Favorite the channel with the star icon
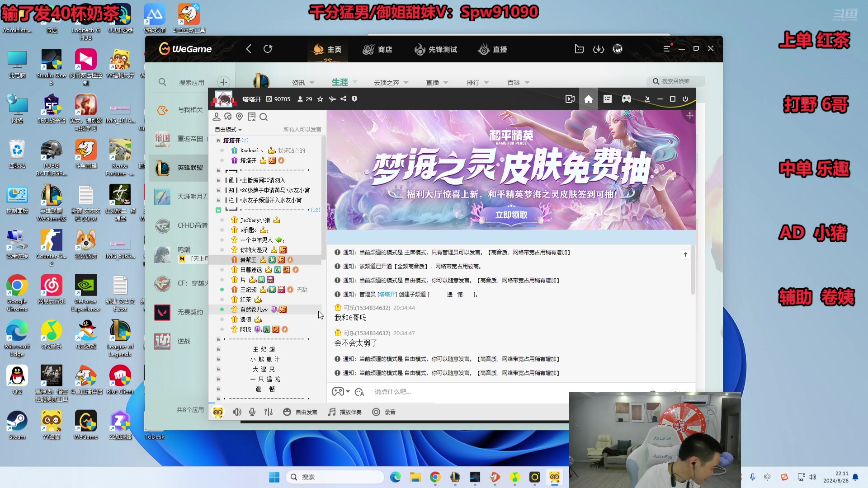The height and width of the screenshot is (488, 868). 320,99
